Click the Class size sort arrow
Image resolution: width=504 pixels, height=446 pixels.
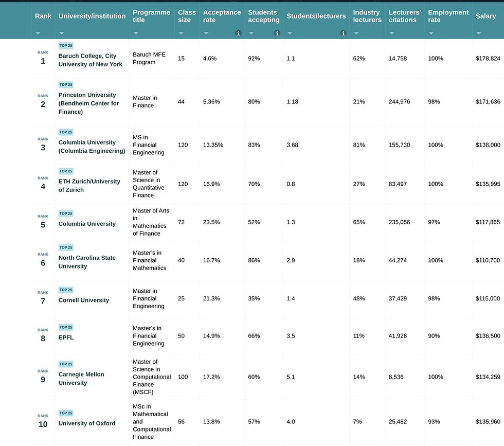click(x=180, y=32)
